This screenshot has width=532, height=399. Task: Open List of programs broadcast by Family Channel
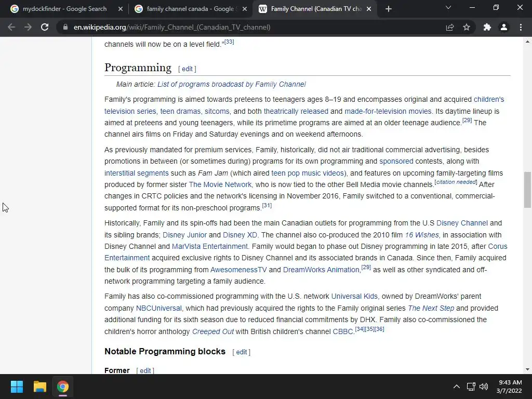click(231, 84)
